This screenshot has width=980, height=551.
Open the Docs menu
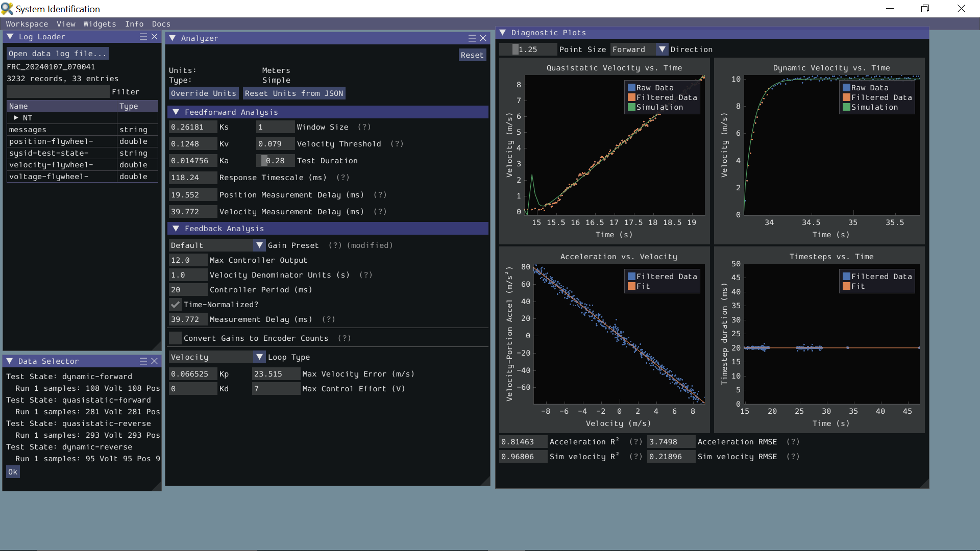161,24
